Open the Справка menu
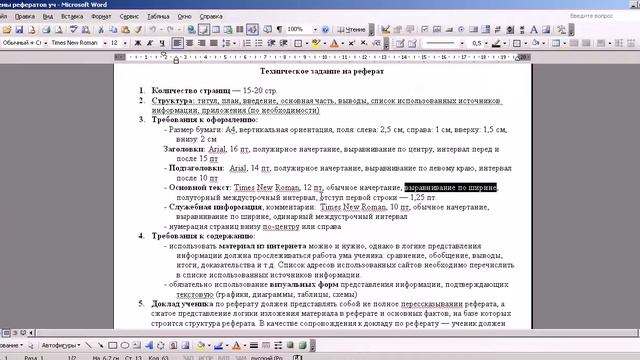640x360 pixels. click(211, 16)
